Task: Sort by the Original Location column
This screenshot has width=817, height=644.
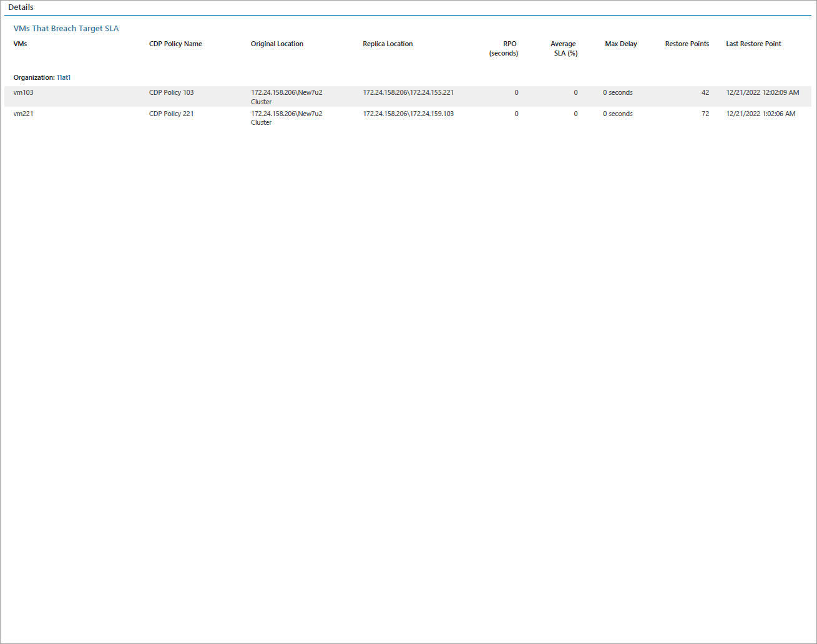Action: [276, 44]
